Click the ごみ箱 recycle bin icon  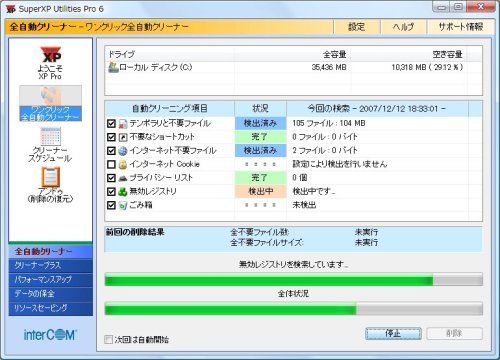click(123, 205)
